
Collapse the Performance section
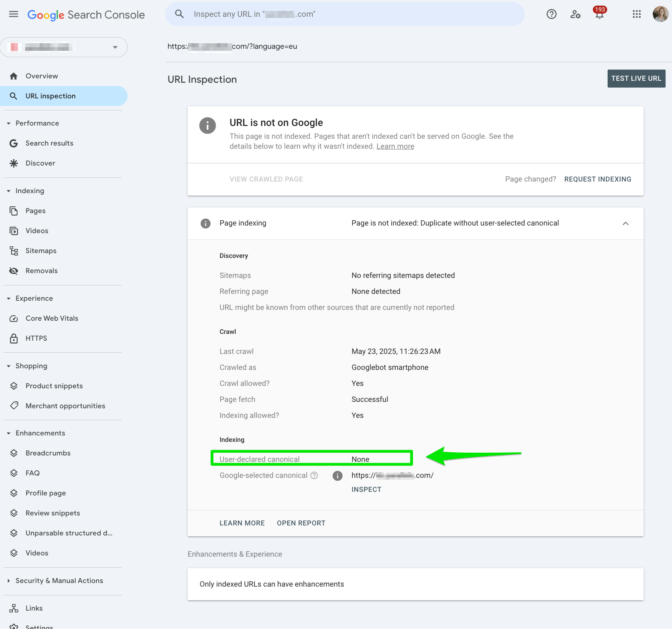pos(8,124)
